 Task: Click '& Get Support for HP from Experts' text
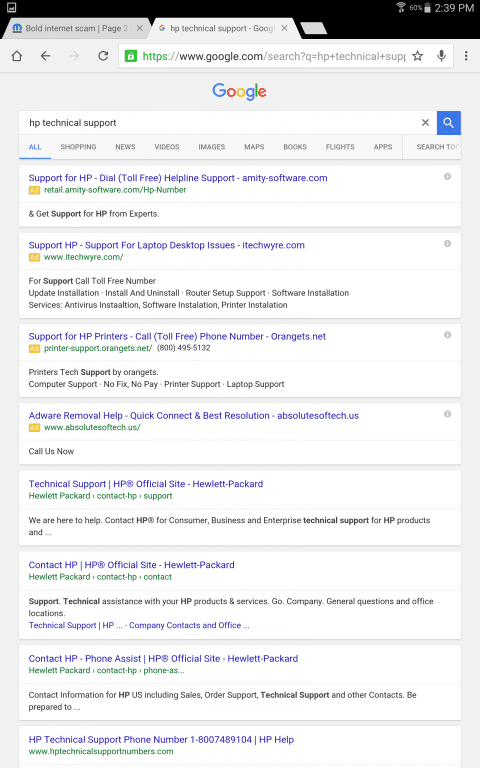click(94, 214)
